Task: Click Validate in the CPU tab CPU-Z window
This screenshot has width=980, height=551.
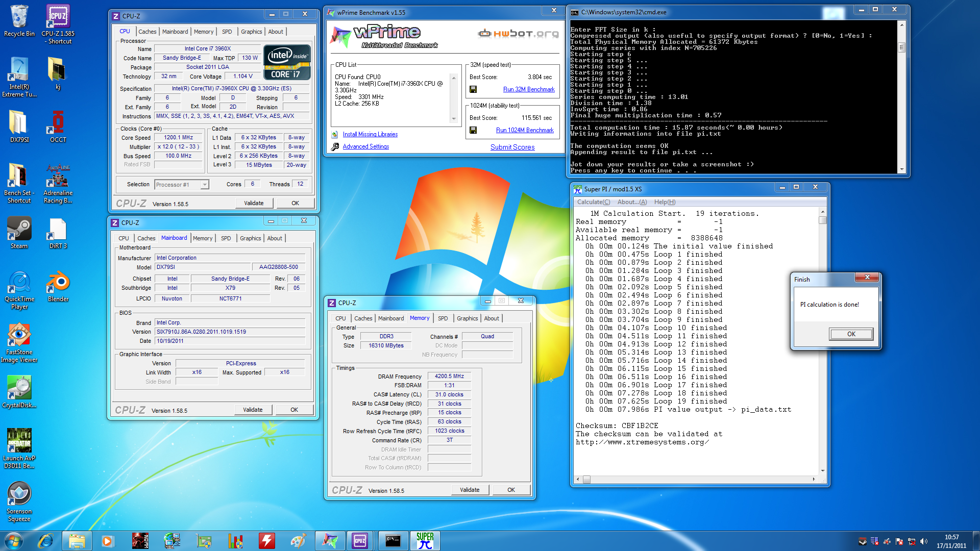Action: click(254, 203)
